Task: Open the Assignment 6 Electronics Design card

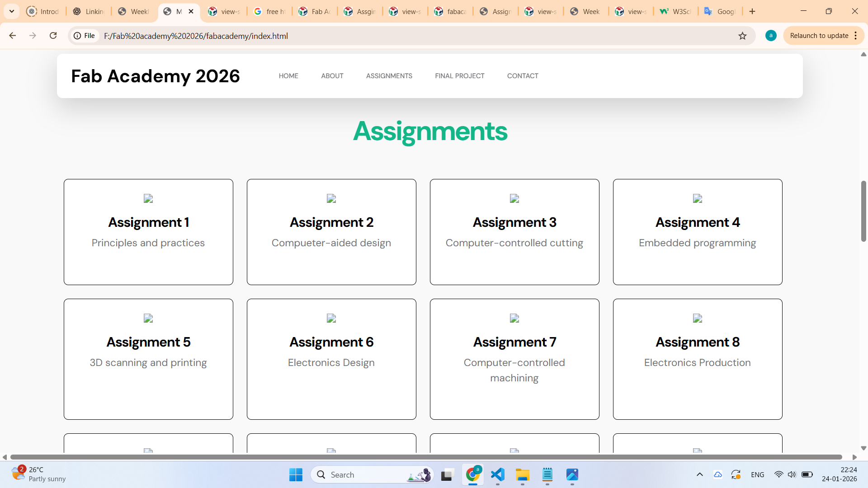Action: [x=331, y=359]
